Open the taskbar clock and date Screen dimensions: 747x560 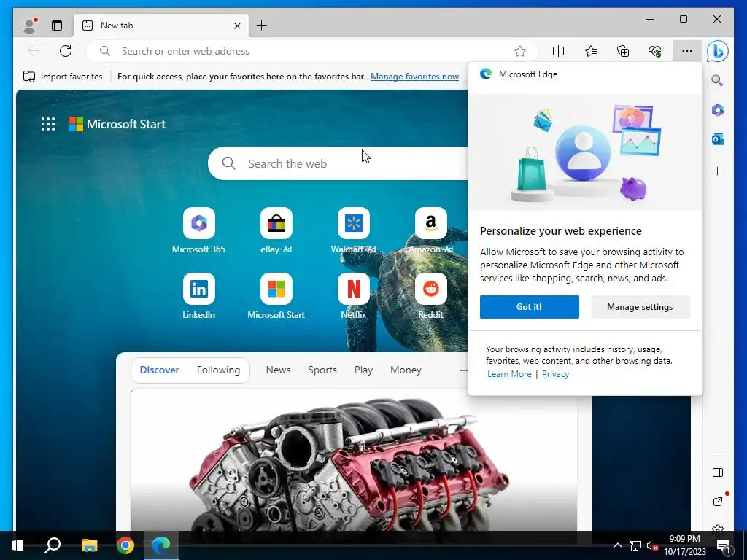[685, 545]
